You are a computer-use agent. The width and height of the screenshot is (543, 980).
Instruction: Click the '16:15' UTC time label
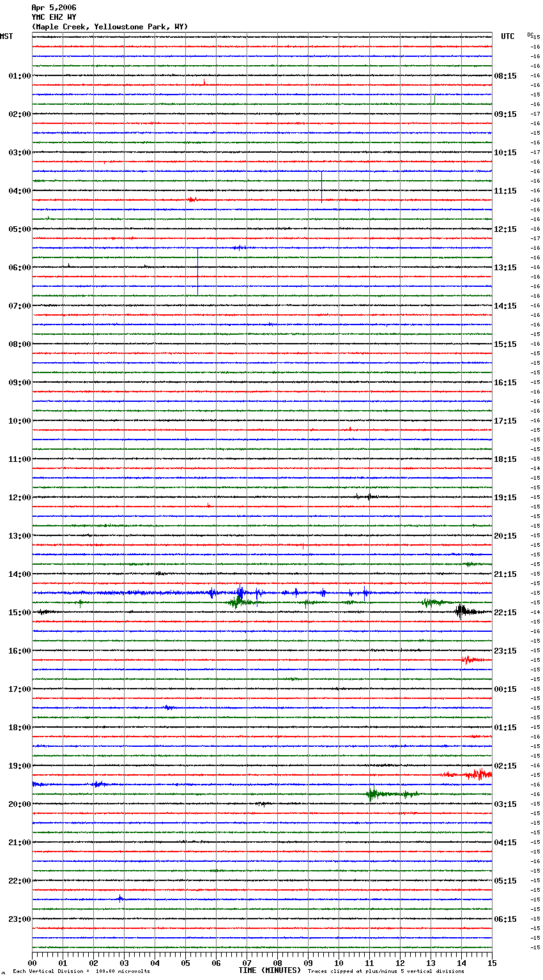[x=505, y=383]
